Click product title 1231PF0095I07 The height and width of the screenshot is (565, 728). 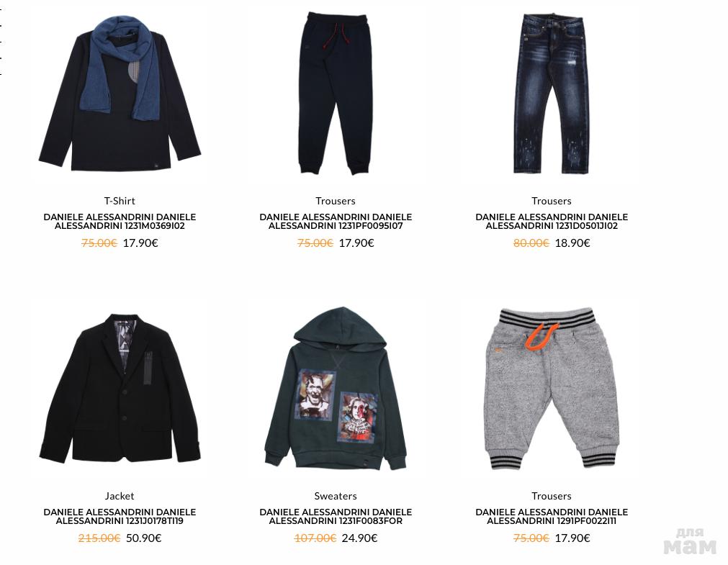(336, 222)
